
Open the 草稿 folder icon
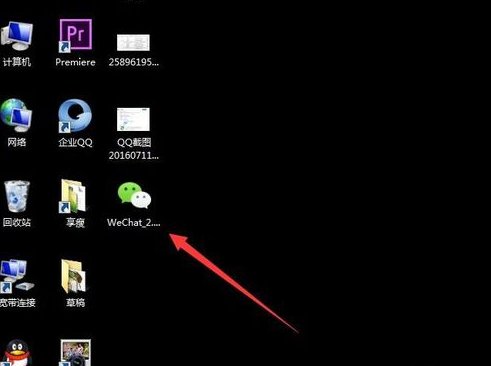tap(74, 277)
